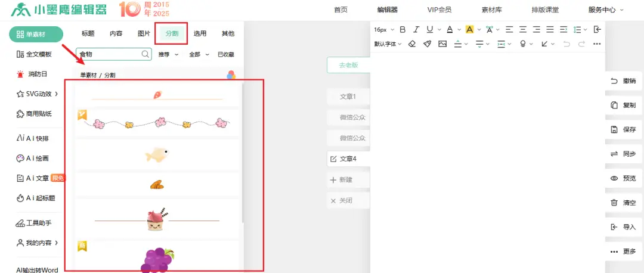Open the 默认字体 font family dropdown

388,44
